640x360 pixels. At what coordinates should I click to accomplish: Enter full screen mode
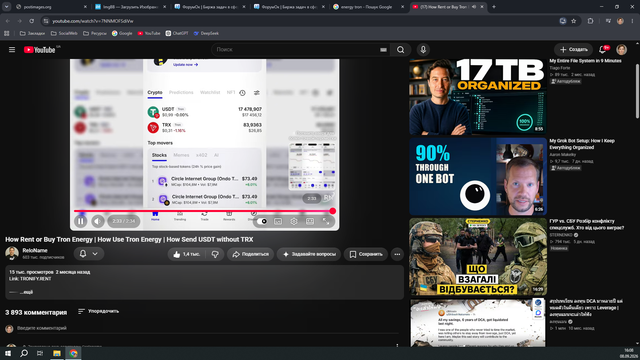[326, 221]
